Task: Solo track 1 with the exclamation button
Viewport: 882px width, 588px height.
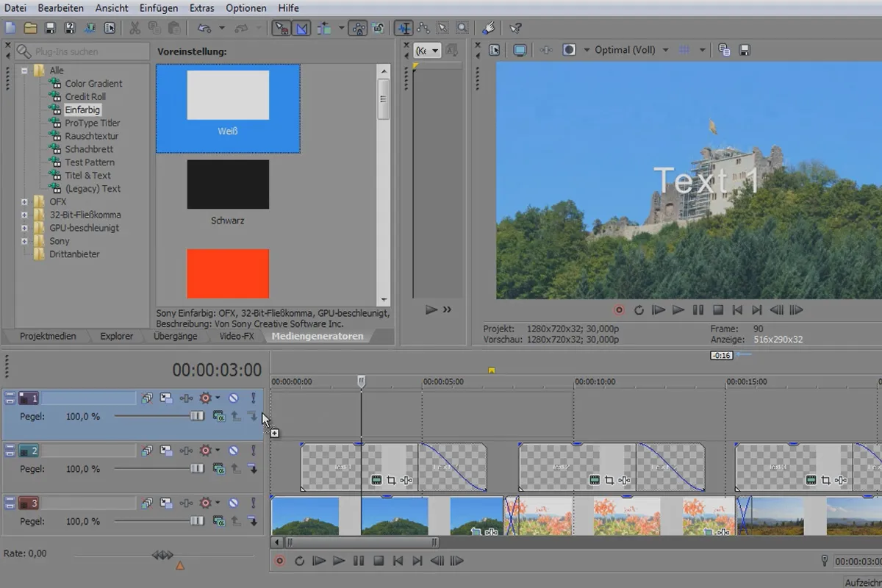Action: tap(254, 398)
